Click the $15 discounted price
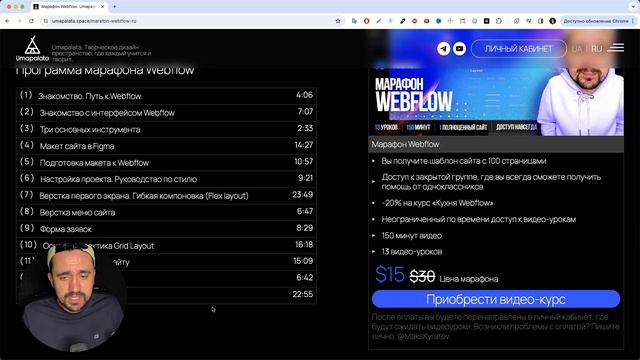This screenshot has height=360, width=640. [390, 274]
